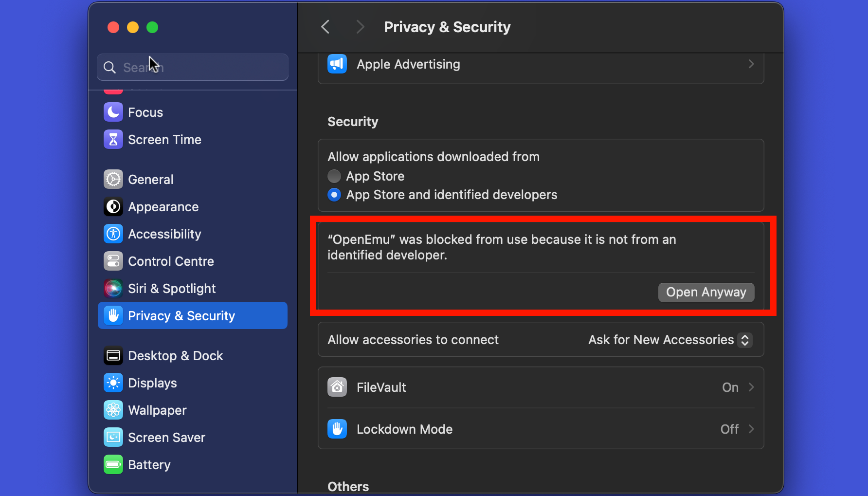
Task: Click the Focus moon icon in sidebar
Action: (x=113, y=112)
